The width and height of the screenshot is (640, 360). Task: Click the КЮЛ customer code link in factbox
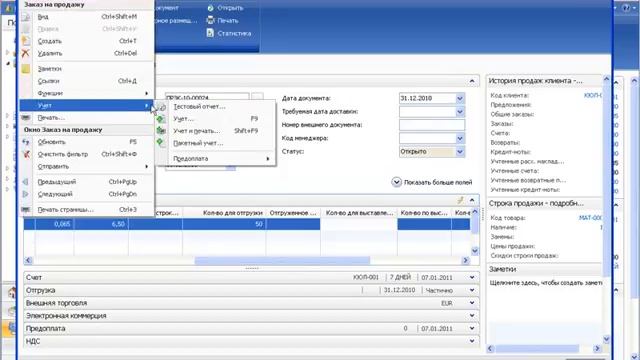point(593,95)
